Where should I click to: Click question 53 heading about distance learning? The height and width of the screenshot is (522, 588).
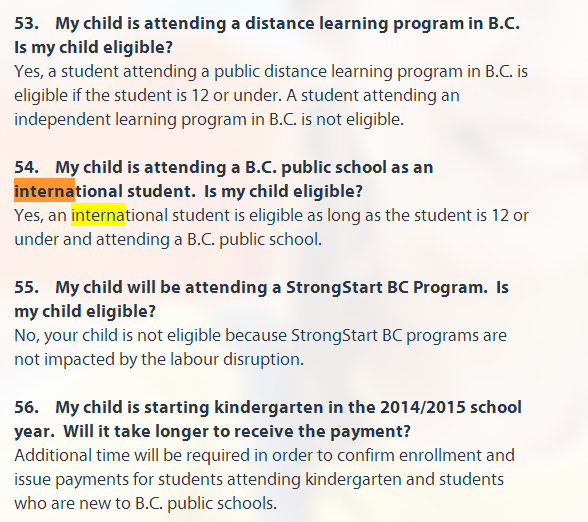point(267,23)
